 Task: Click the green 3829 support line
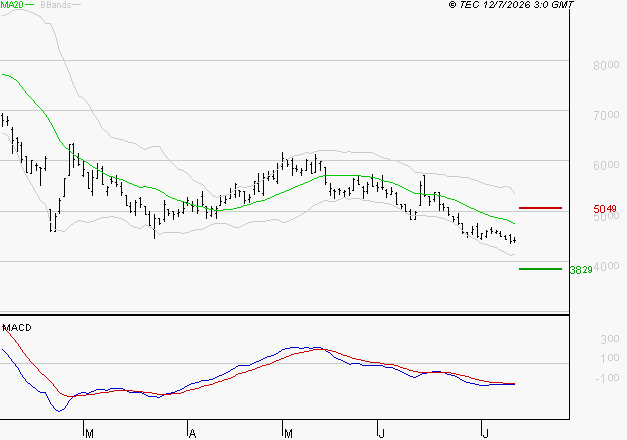point(540,269)
